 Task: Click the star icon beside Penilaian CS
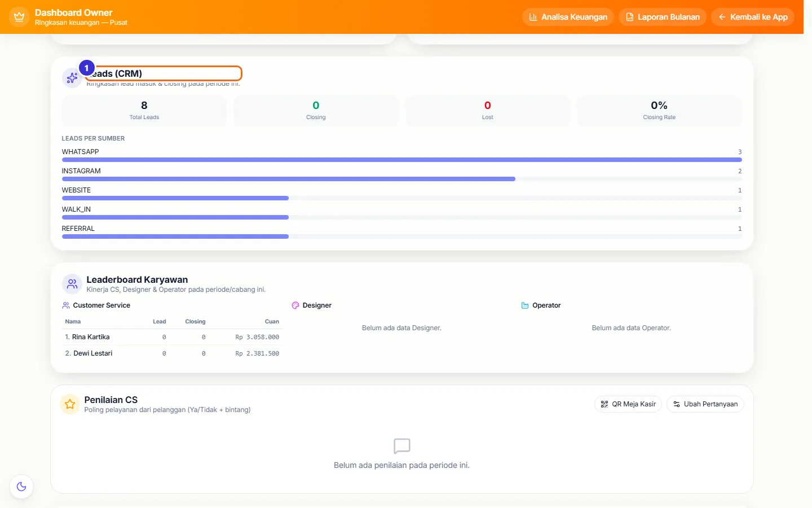[70, 404]
